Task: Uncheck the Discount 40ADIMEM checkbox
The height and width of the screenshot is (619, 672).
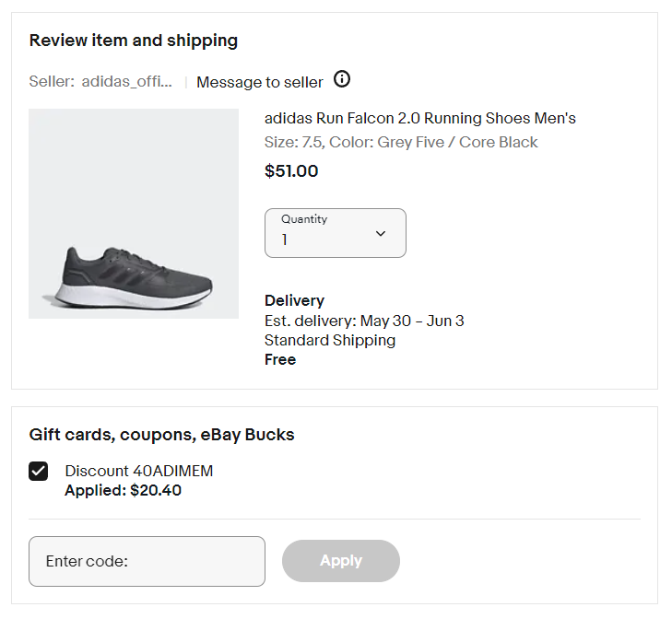Action: tap(38, 472)
